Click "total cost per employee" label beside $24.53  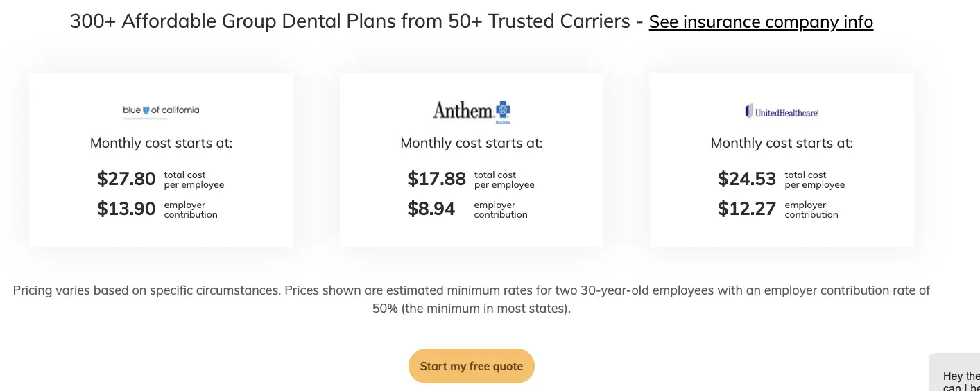point(815,180)
